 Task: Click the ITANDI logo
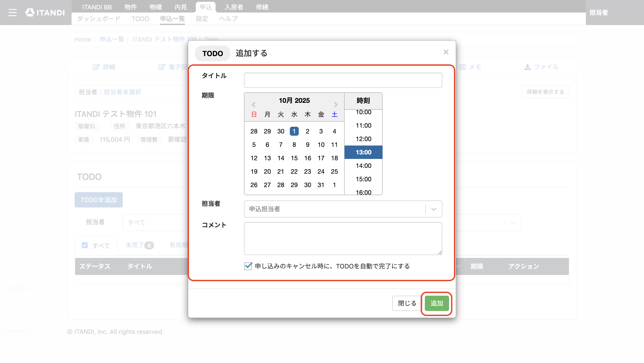45,13
